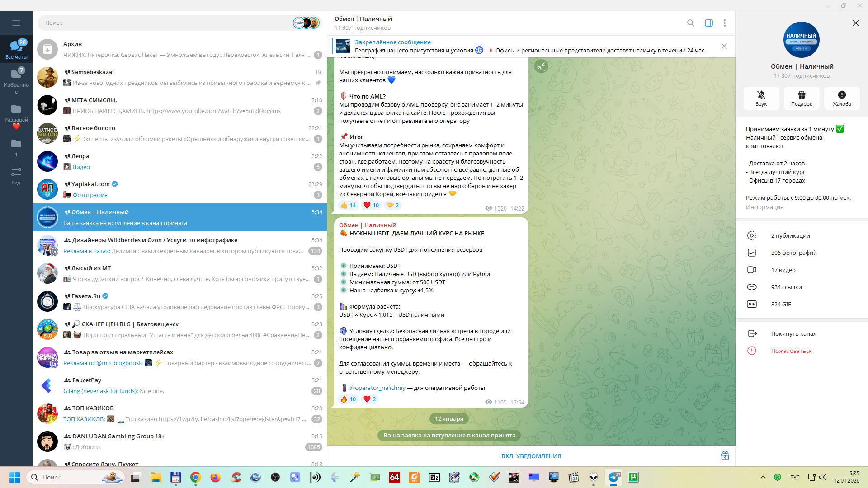
Task: Switch to Все чаты folder tab
Action: pos(16,49)
